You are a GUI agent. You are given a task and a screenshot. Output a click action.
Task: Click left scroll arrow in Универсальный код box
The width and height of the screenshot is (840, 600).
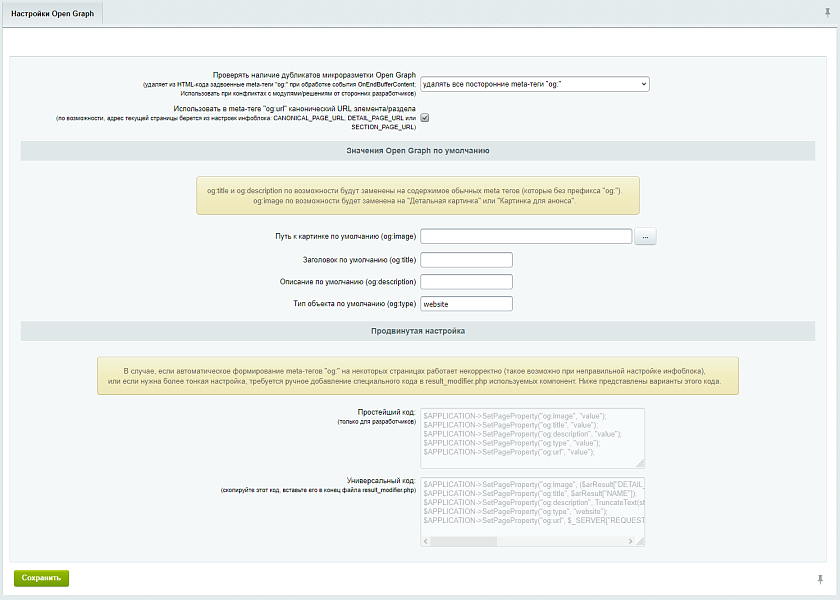427,541
